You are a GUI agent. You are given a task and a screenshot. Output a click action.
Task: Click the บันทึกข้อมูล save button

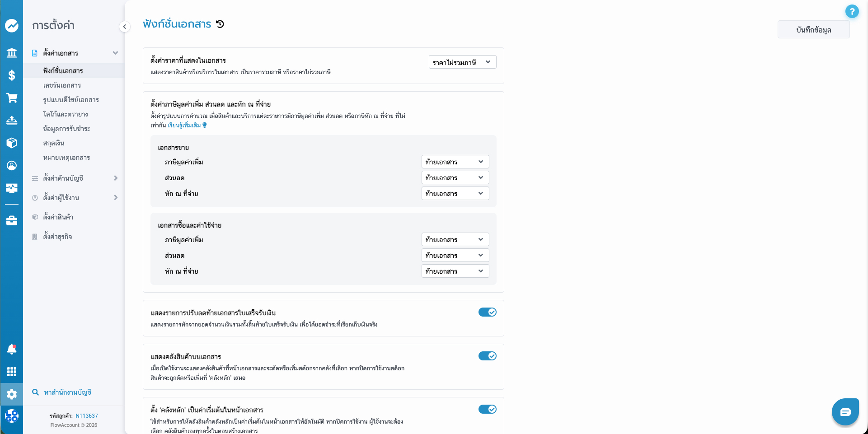click(813, 30)
